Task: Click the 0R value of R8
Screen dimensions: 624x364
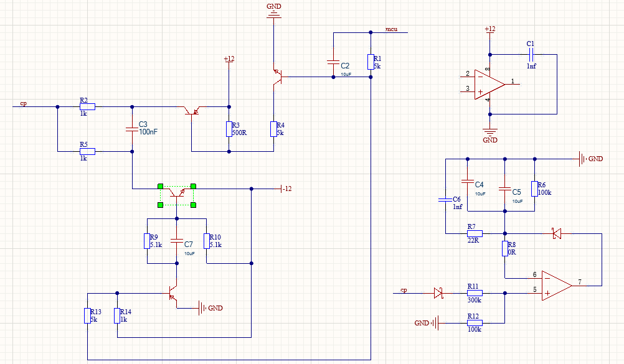Action: click(x=512, y=252)
